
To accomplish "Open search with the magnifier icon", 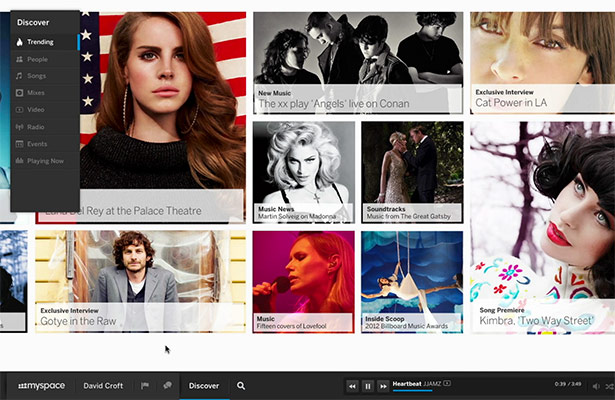I will click(x=241, y=386).
